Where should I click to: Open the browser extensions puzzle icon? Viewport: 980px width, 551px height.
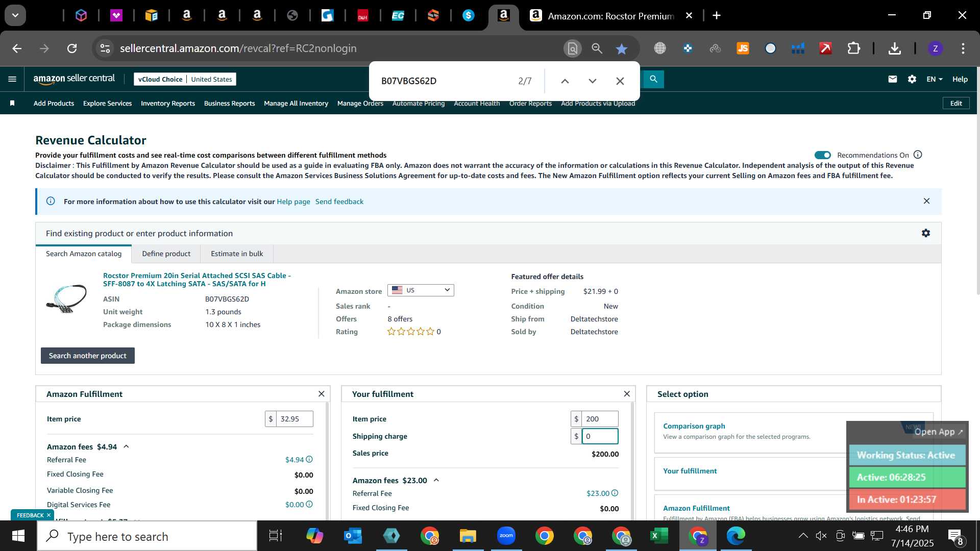(x=853, y=48)
